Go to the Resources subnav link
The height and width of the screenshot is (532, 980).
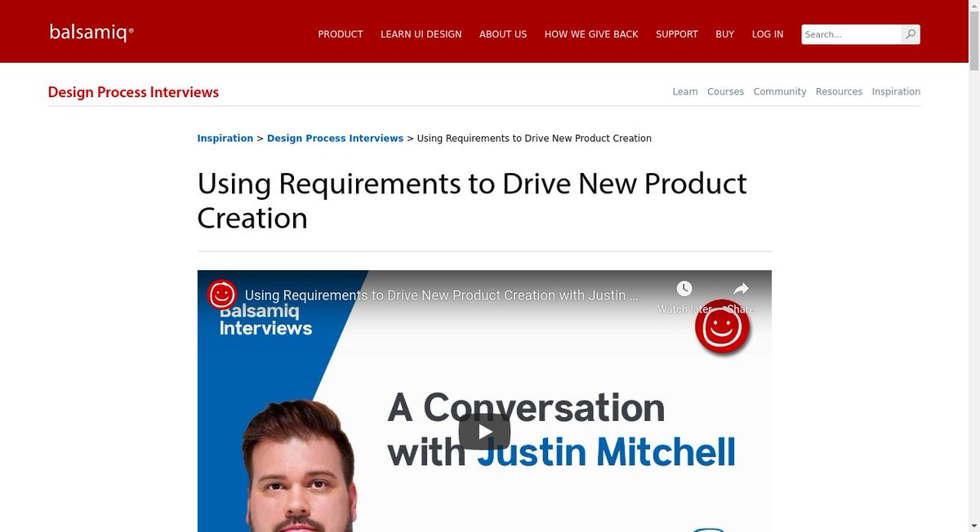coord(839,91)
